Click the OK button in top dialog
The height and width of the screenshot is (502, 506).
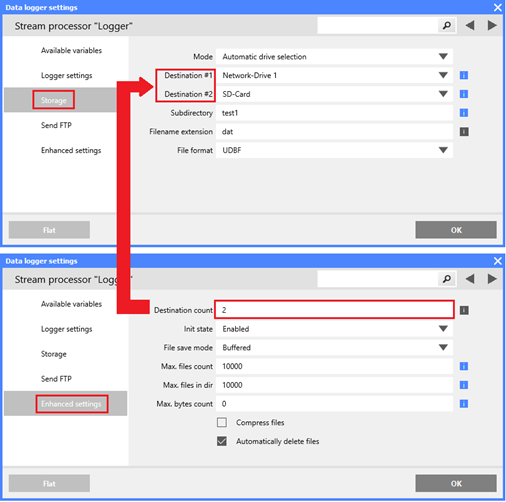[x=456, y=230]
